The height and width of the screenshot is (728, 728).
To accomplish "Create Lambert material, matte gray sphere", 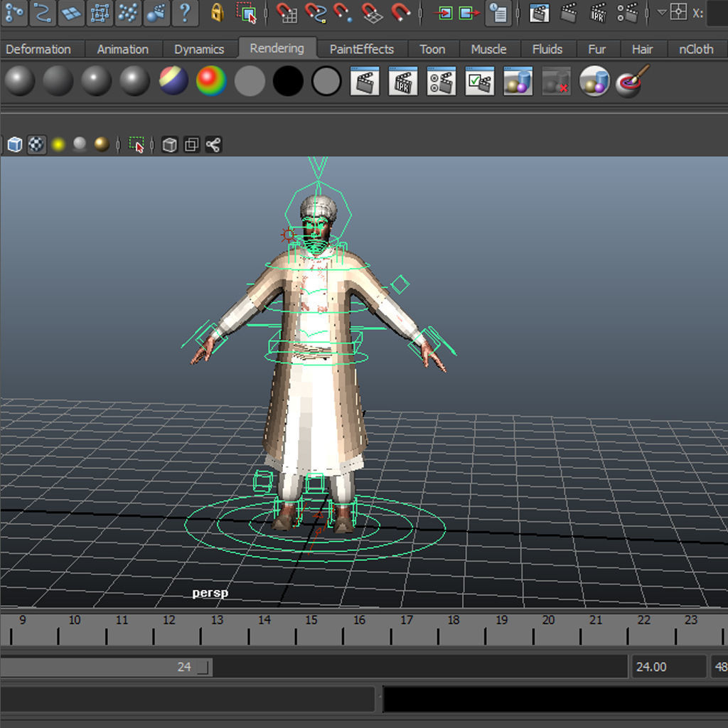I will pyautogui.click(x=58, y=81).
